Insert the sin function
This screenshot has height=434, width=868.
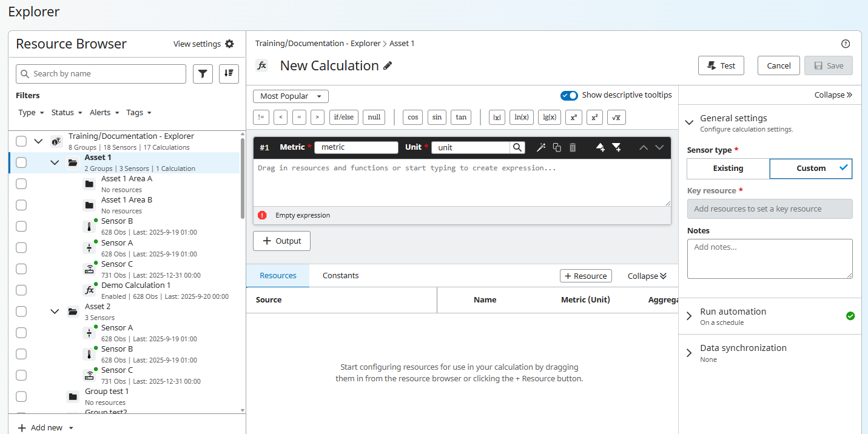point(437,117)
